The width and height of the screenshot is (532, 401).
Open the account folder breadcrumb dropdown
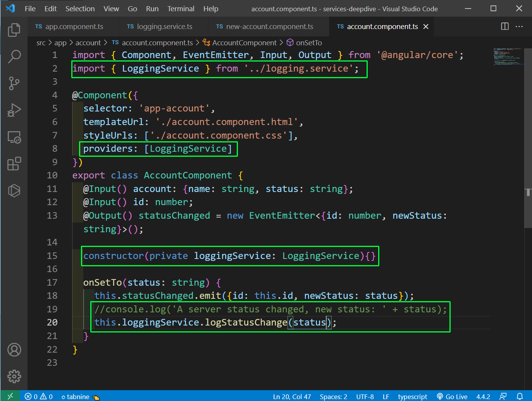tap(88, 43)
